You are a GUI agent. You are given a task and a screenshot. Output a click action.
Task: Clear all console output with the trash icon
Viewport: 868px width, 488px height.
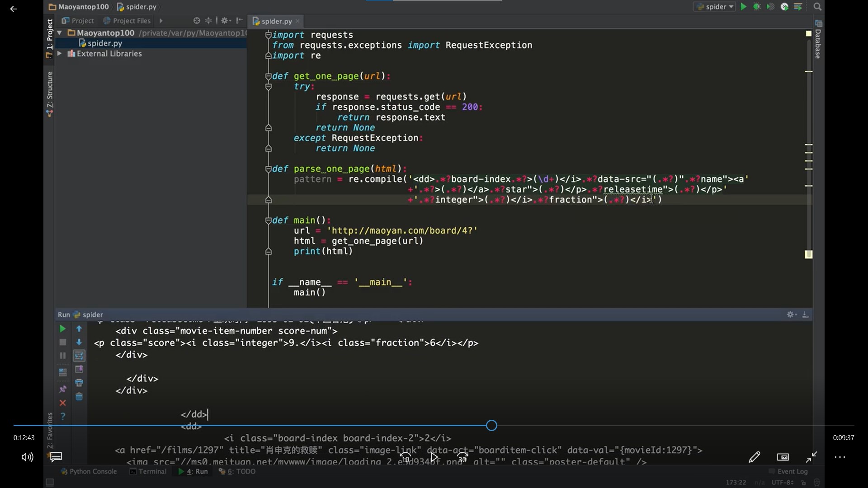click(x=79, y=397)
